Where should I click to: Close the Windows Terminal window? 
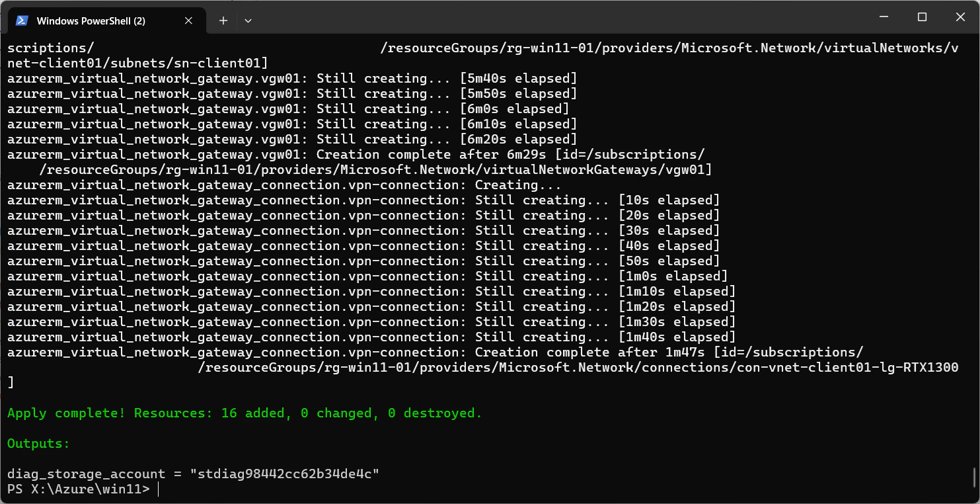[960, 17]
